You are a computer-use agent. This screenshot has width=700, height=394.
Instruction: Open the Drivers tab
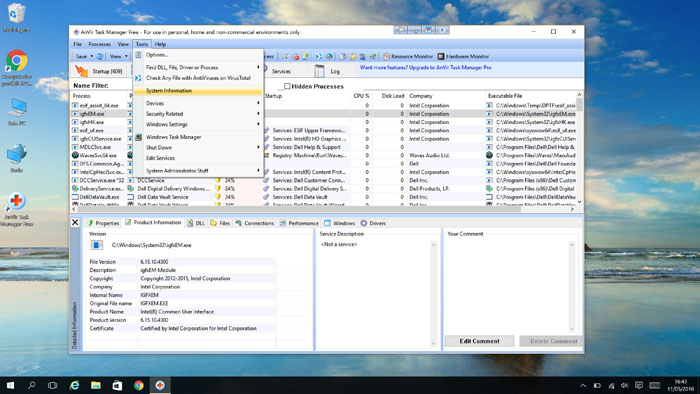373,223
